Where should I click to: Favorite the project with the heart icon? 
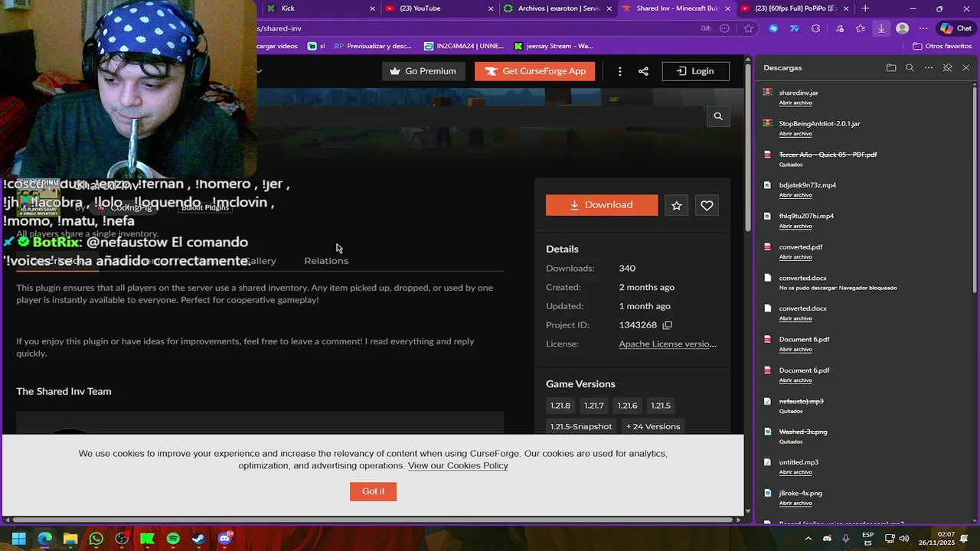tap(707, 205)
